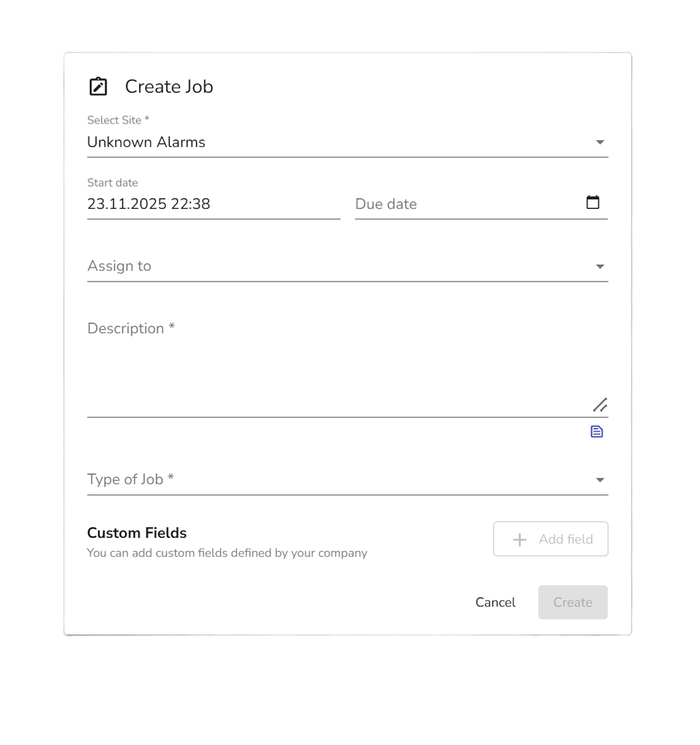Click the custom fields helper description text
The image size is (700, 745).
pyautogui.click(x=227, y=553)
